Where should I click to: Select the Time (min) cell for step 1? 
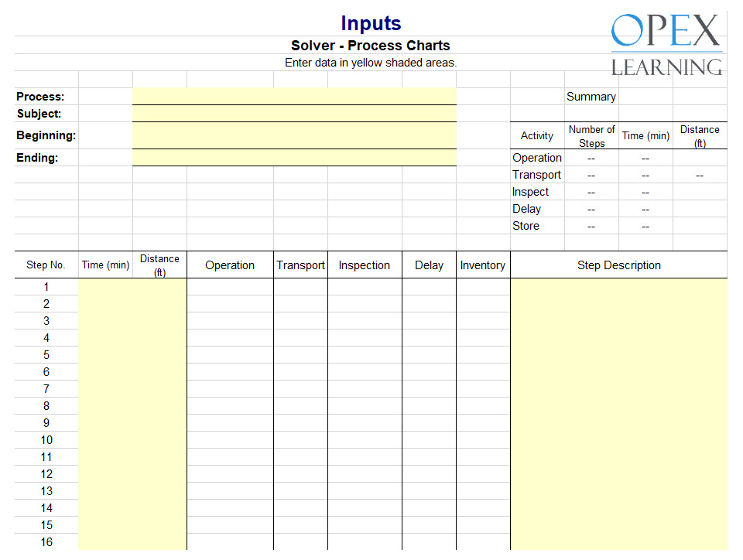coord(105,287)
